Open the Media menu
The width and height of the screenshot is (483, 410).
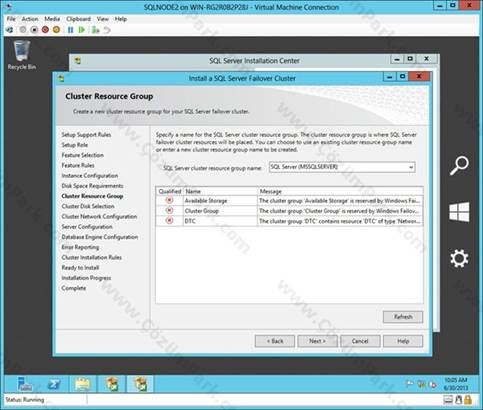(52, 19)
